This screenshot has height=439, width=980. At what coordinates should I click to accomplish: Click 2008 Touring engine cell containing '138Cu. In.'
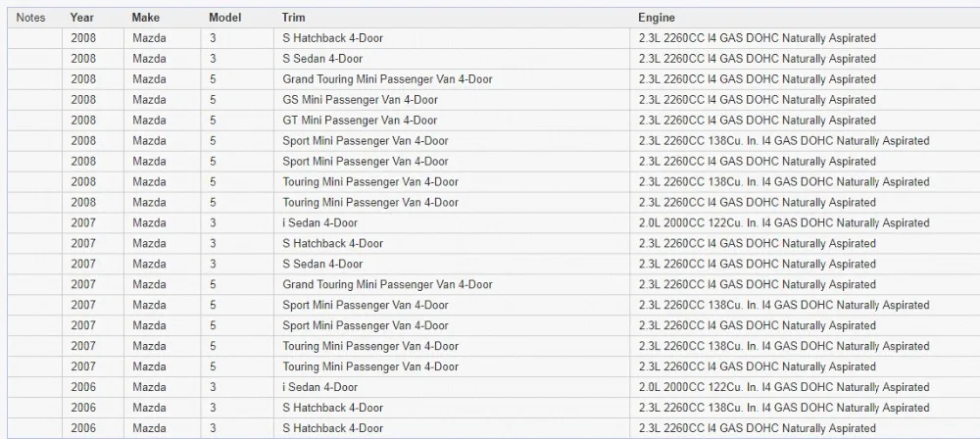805,182
